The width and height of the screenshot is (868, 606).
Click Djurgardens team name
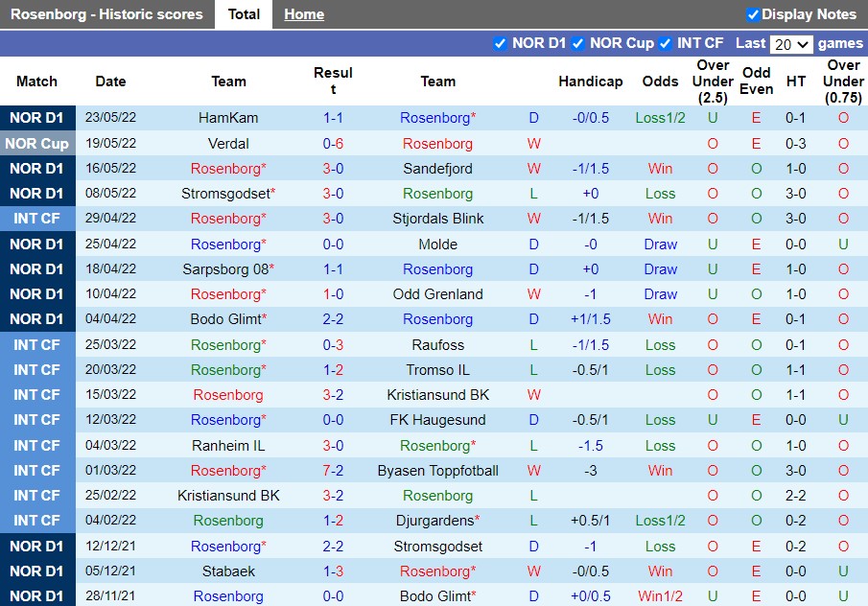[x=437, y=521]
